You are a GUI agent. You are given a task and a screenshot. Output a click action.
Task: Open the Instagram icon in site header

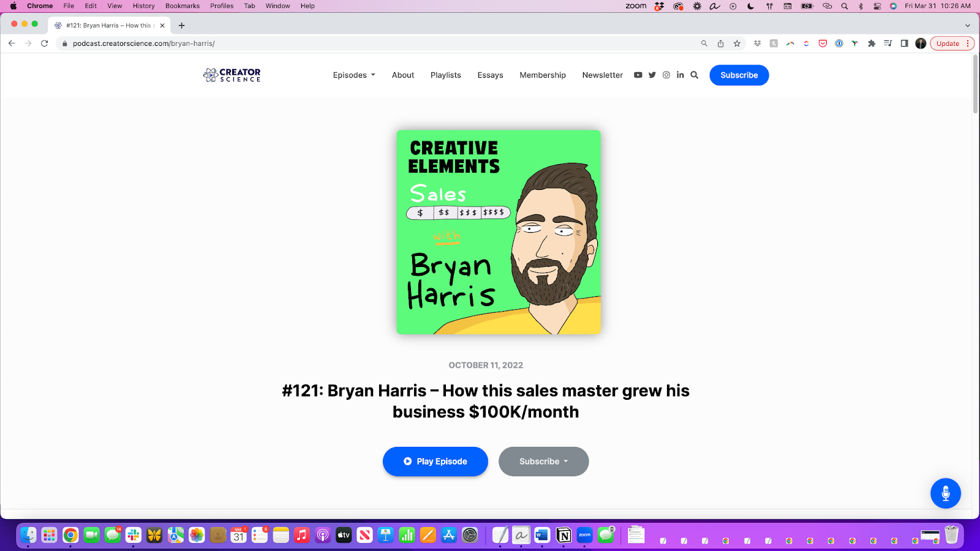pyautogui.click(x=666, y=75)
